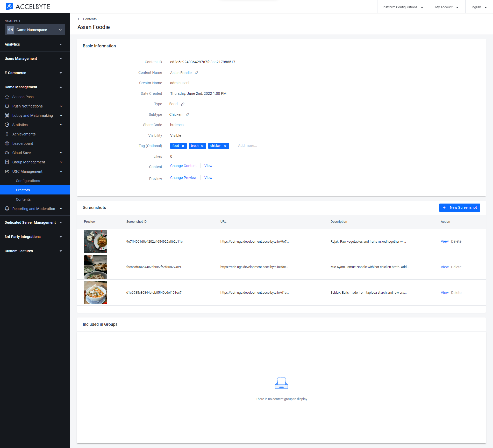The width and height of the screenshot is (493, 448).
Task: View the Rujak screenshot
Action: point(445,241)
